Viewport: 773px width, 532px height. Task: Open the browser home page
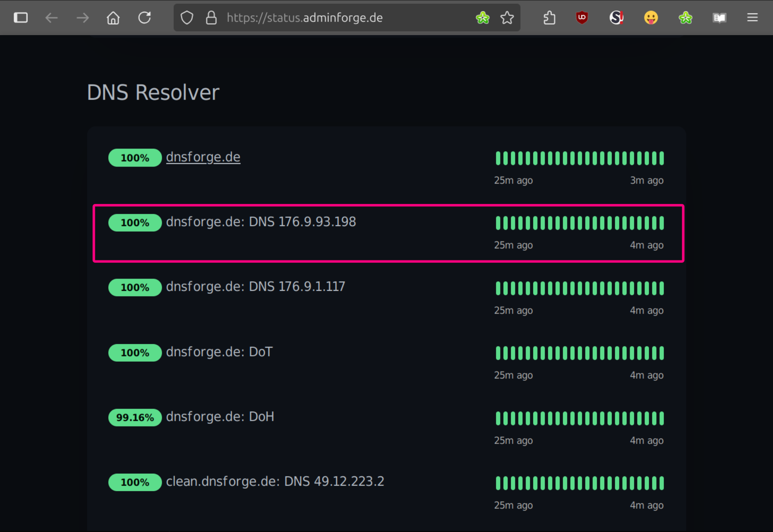point(113,18)
